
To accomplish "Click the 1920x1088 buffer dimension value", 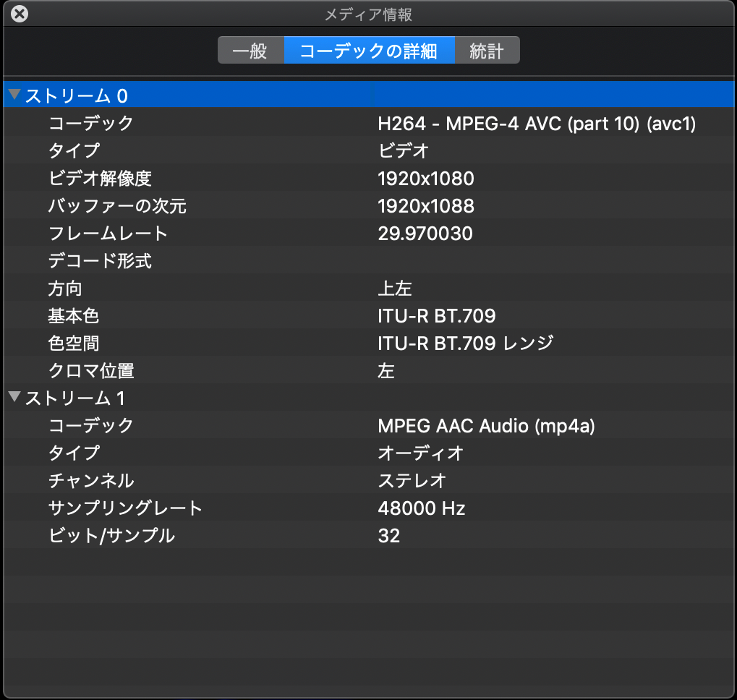I will [425, 206].
